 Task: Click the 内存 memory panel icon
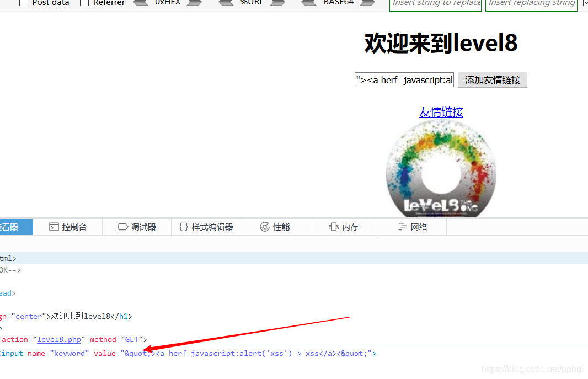[x=333, y=227]
